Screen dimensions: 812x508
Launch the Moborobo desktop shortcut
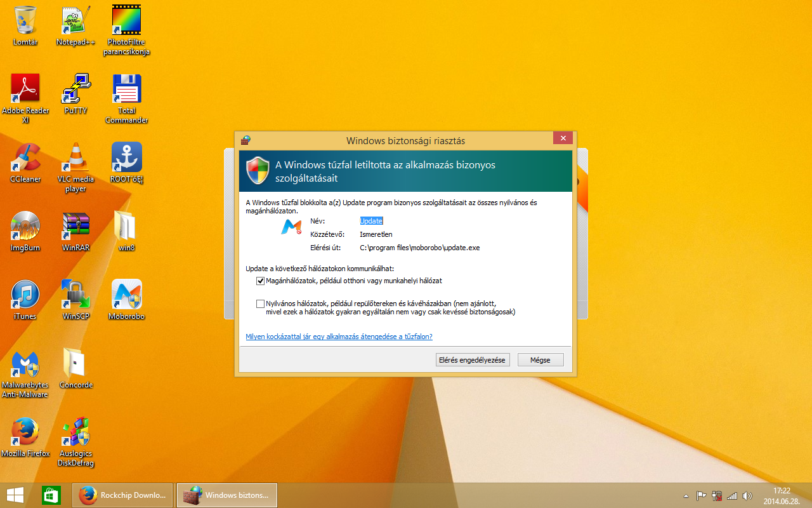(x=126, y=295)
